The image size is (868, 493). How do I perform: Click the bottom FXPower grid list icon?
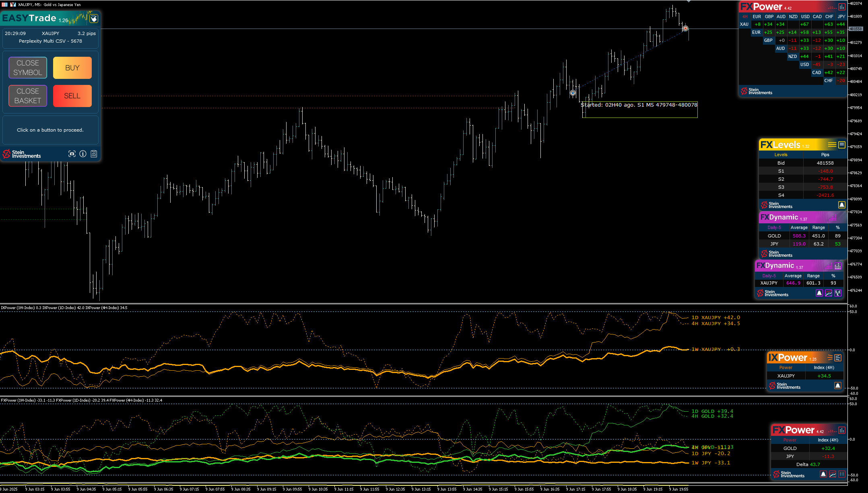click(842, 474)
